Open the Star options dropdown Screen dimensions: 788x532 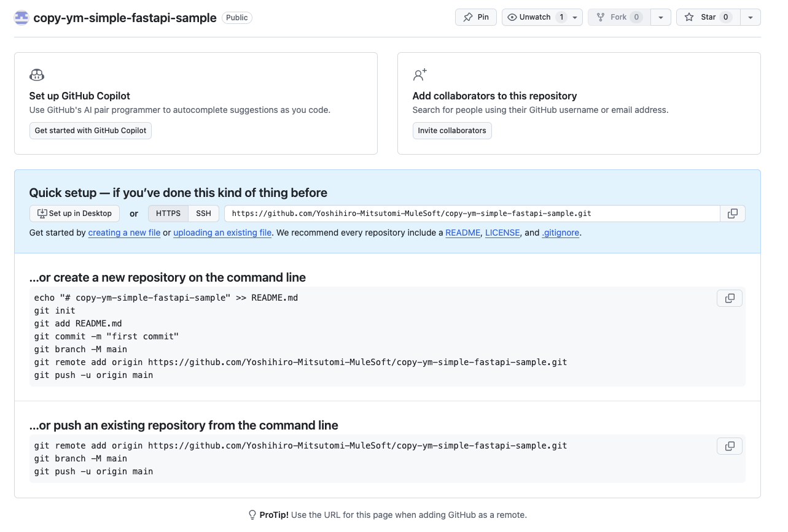pyautogui.click(x=751, y=17)
